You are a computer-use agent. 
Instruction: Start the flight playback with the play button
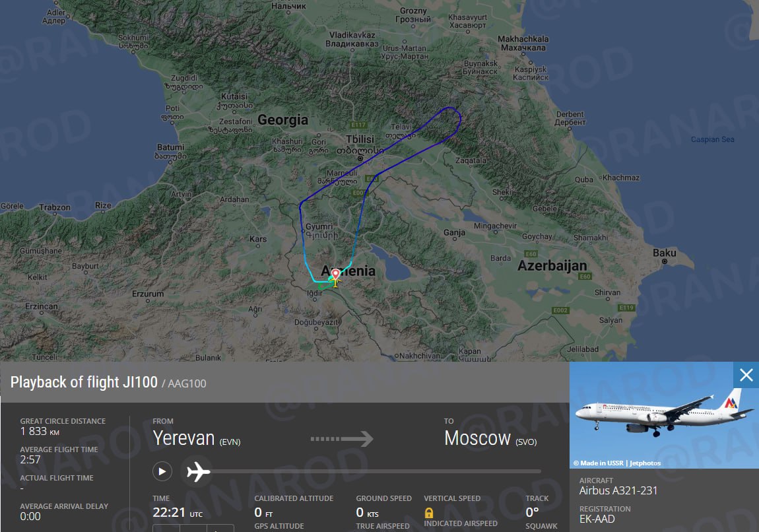pyautogui.click(x=162, y=471)
